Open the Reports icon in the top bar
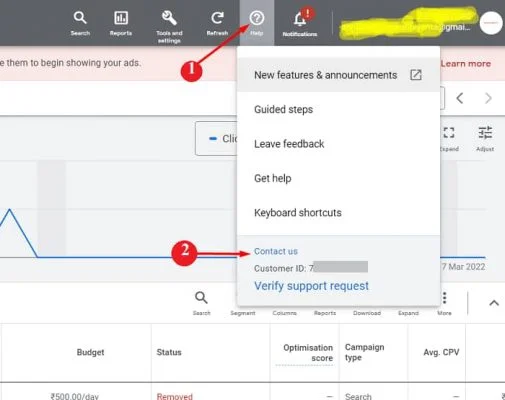 (121, 18)
